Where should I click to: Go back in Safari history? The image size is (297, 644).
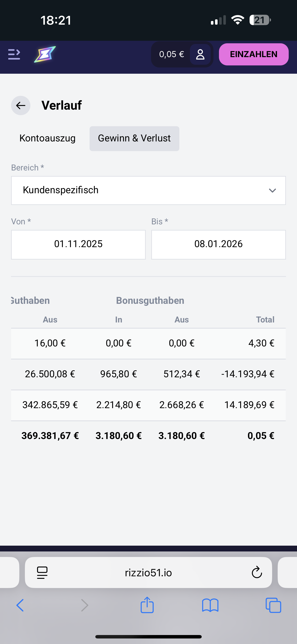point(20,605)
